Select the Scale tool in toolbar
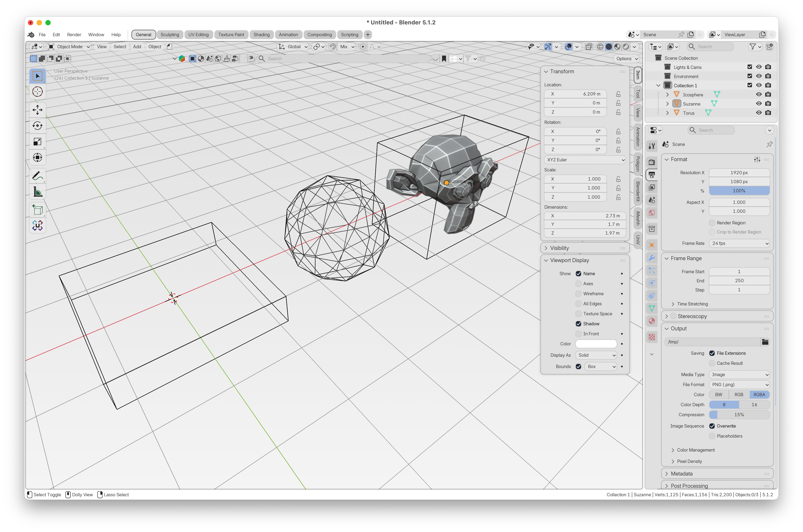Screen dimensions: 803x532 click(x=37, y=142)
